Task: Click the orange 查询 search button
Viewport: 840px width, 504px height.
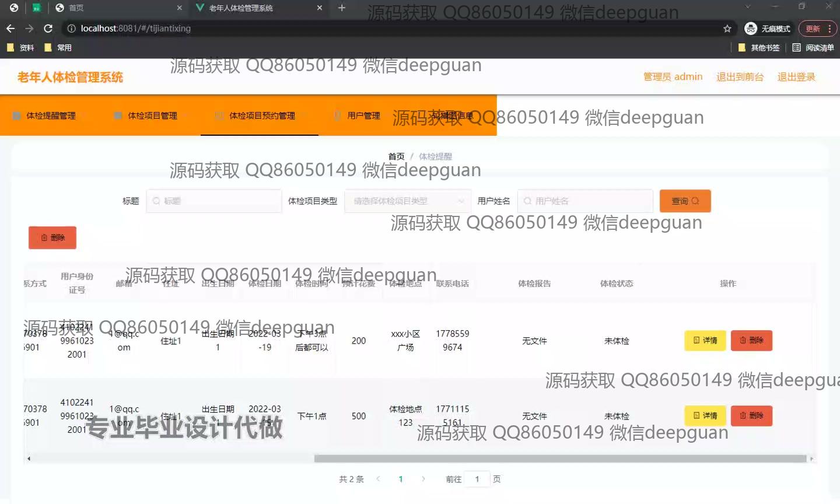Action: point(685,201)
